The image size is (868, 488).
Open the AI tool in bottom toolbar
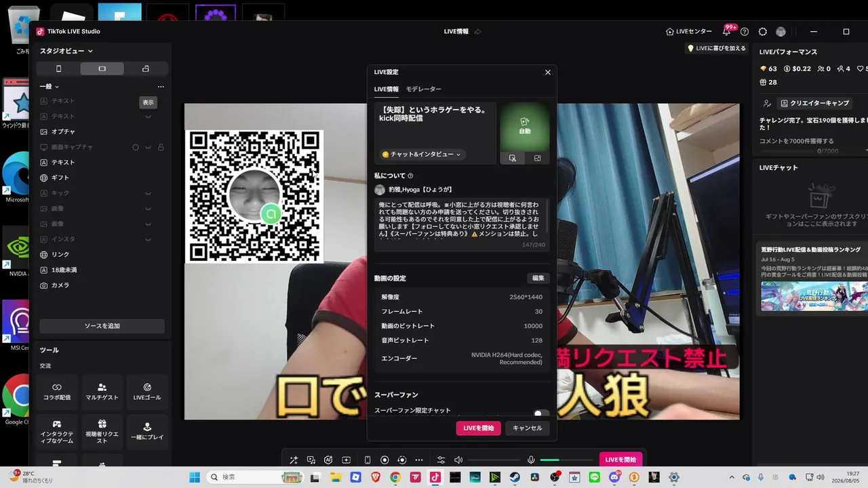329,460
